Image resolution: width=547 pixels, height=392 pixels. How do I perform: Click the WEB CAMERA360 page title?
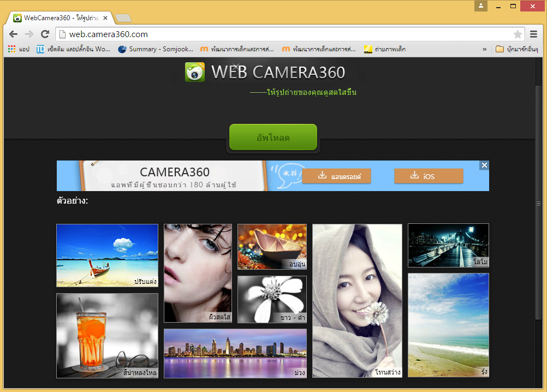[x=278, y=72]
